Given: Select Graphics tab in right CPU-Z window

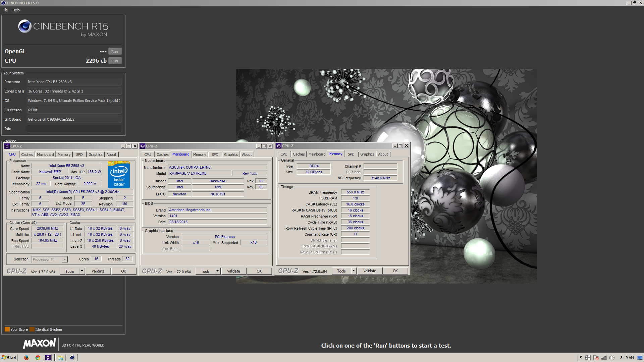Looking at the screenshot, I should [x=367, y=154].
